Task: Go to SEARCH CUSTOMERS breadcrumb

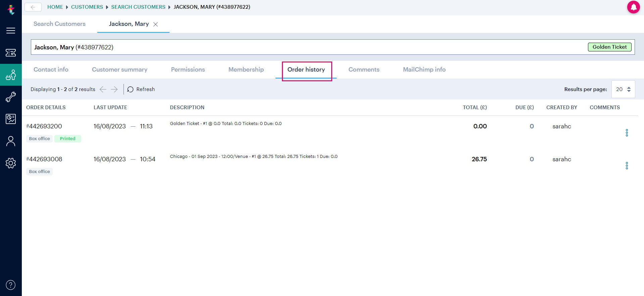Action: (138, 7)
